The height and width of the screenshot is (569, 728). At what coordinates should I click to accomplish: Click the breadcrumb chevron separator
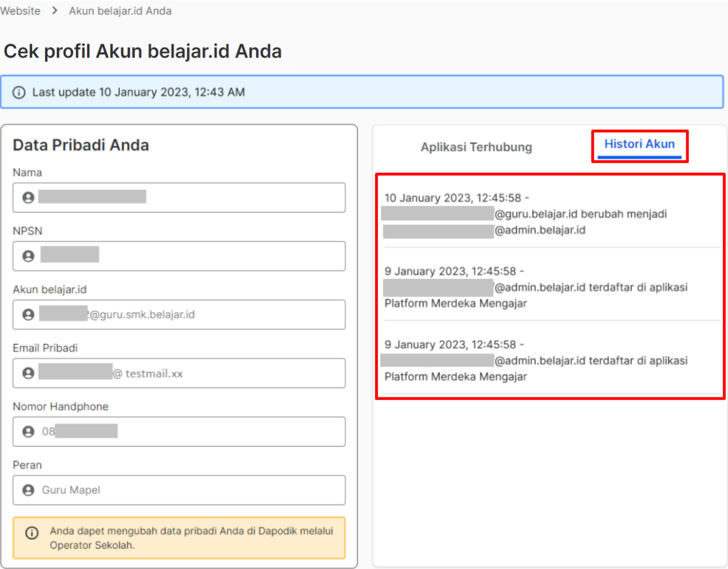click(x=55, y=11)
